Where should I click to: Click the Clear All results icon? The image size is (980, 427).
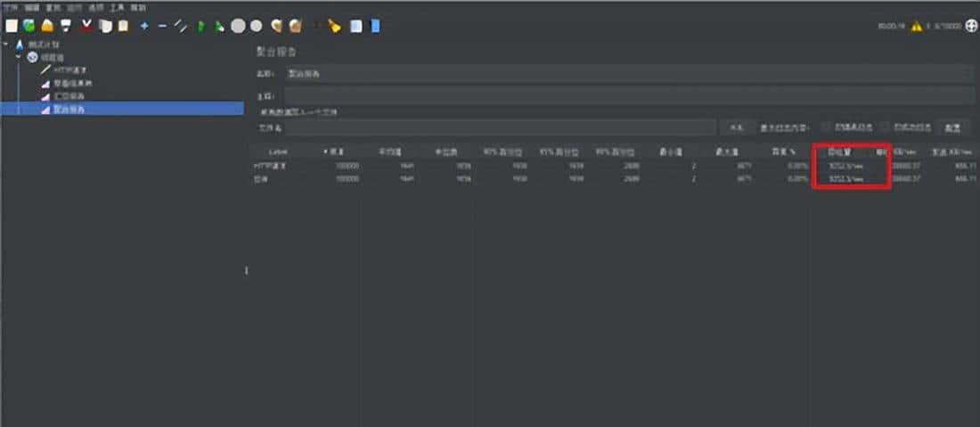(296, 26)
